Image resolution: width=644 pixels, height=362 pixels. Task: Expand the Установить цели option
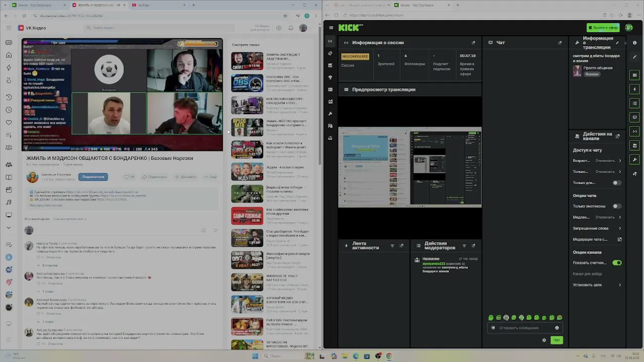597,285
